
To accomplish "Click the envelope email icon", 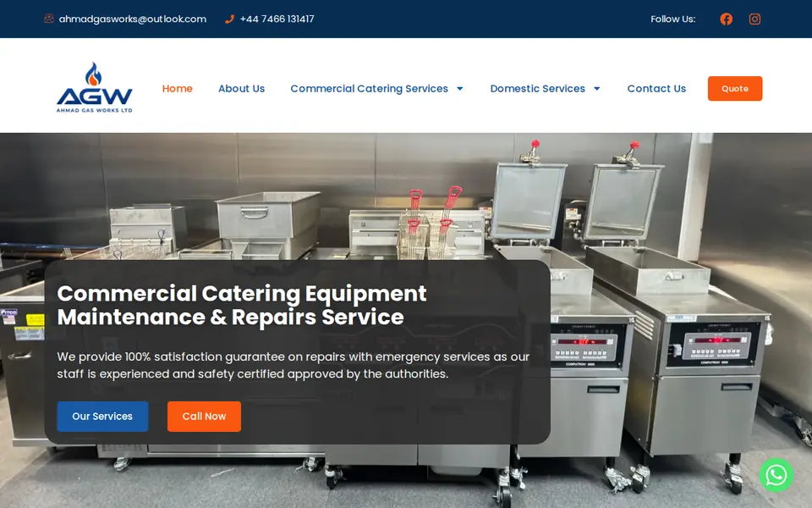I will point(49,19).
